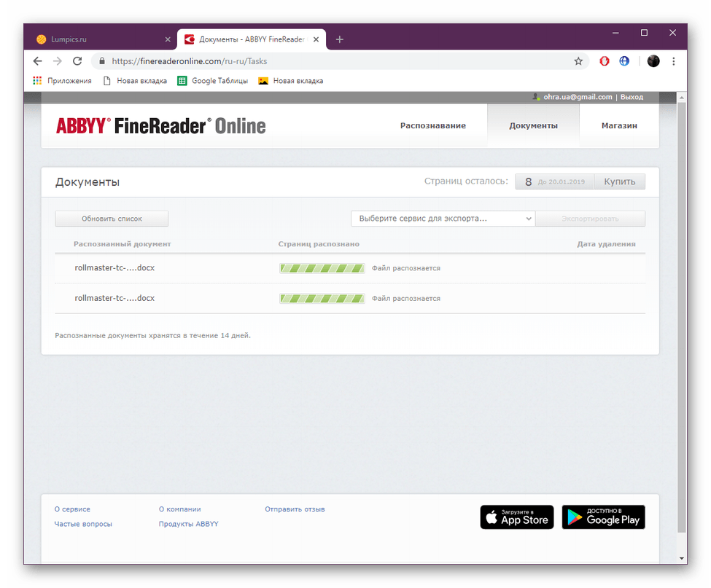Click the lock icon in the address bar
The width and height of the screenshot is (711, 588).
pyautogui.click(x=101, y=61)
